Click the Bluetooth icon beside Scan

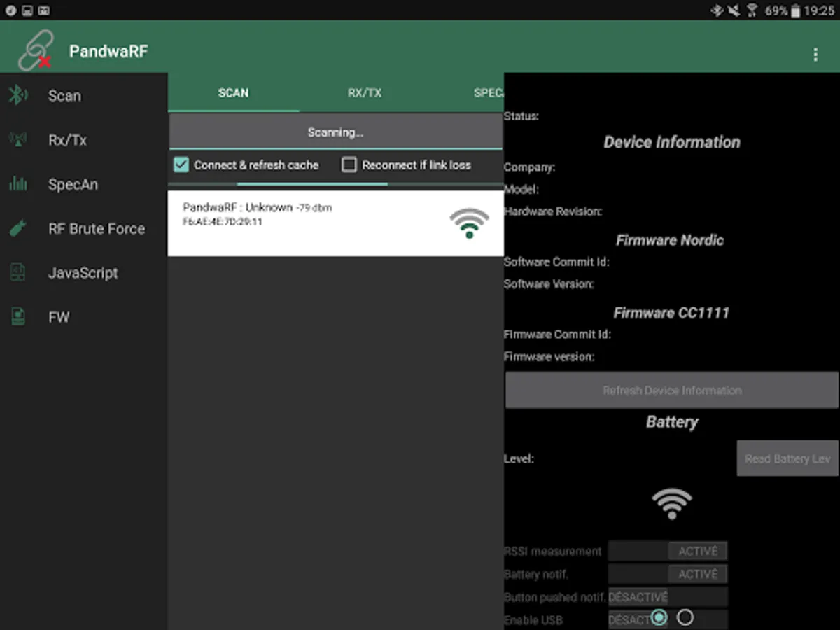coord(17,95)
